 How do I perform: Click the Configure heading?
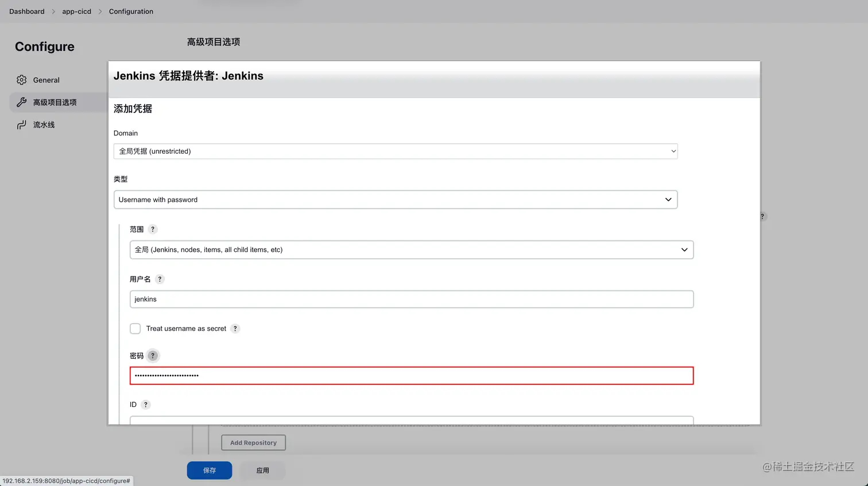pyautogui.click(x=45, y=46)
